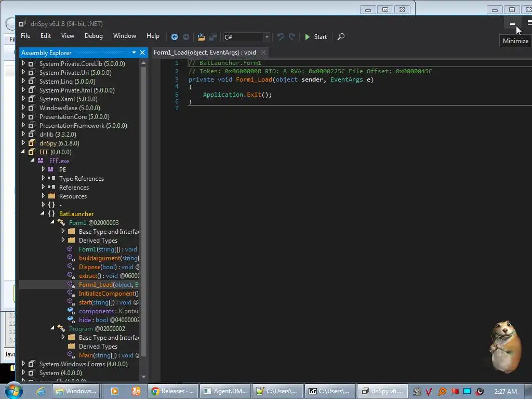Open the Edit menu
The width and height of the screenshot is (532, 399).
[46, 36]
